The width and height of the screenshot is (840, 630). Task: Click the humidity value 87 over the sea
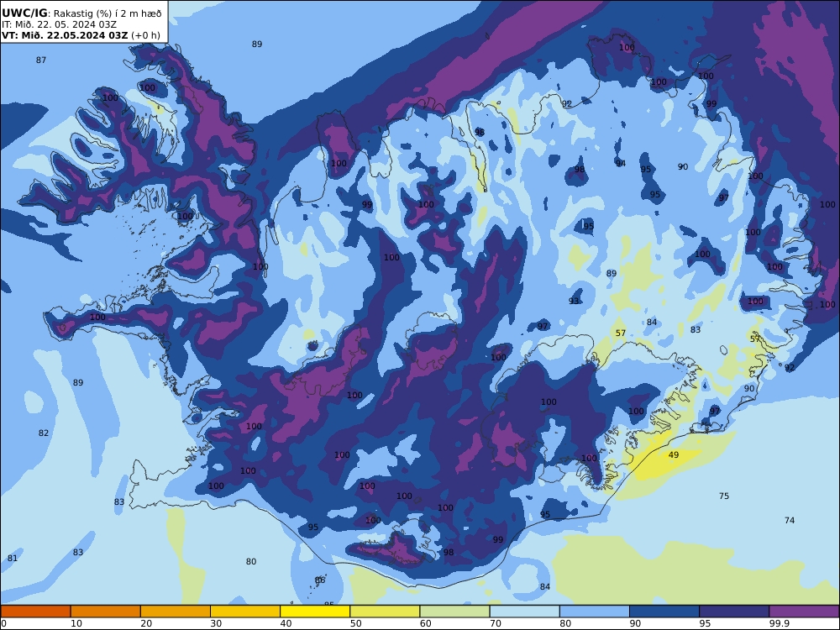coord(41,60)
